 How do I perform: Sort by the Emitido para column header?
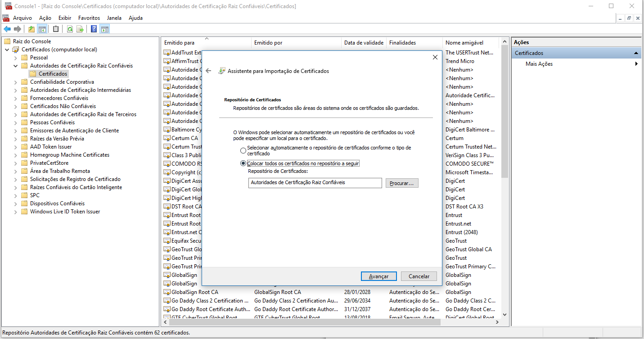pyautogui.click(x=206, y=43)
